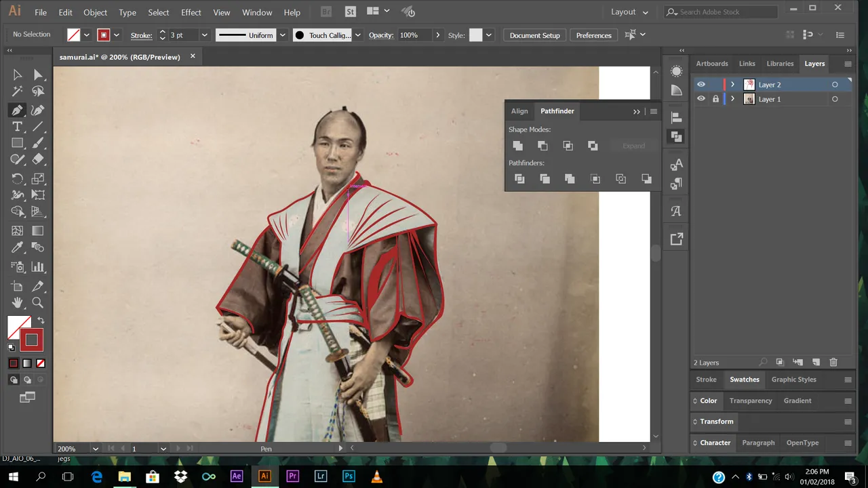This screenshot has height=488, width=868.
Task: Select the Line Segment tool
Action: click(38, 127)
